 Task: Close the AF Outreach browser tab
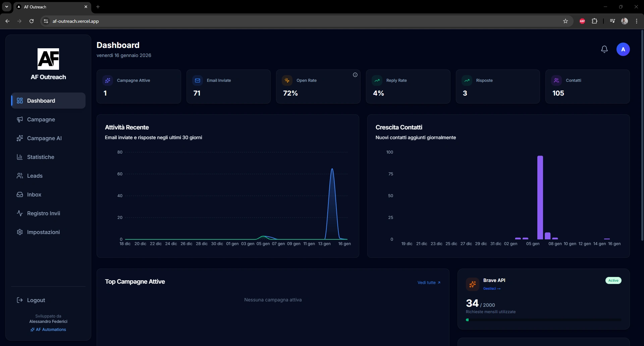86,7
